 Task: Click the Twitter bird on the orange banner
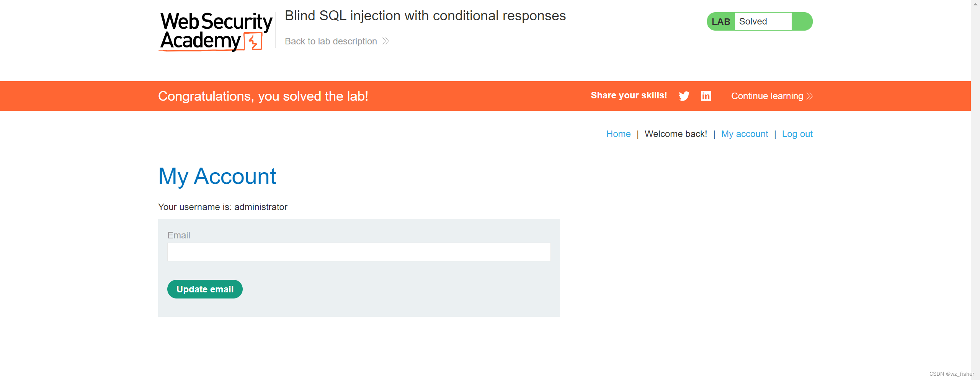[x=684, y=96]
